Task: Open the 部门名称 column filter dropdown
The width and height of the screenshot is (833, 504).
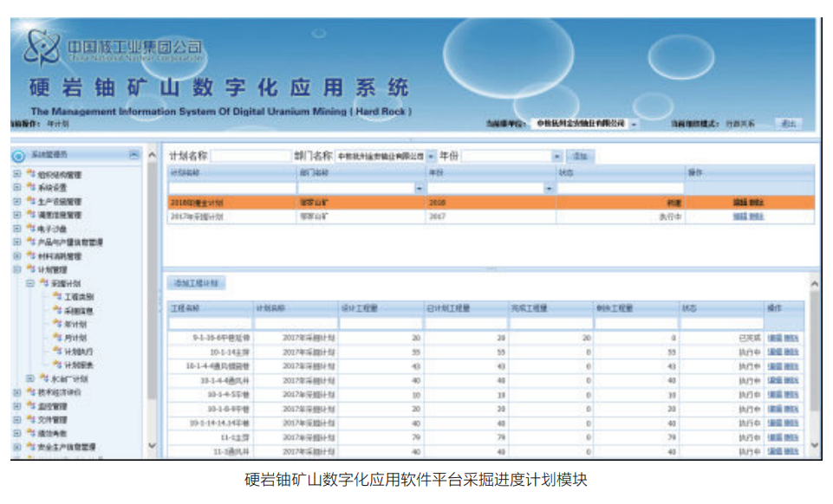Action: click(419, 188)
